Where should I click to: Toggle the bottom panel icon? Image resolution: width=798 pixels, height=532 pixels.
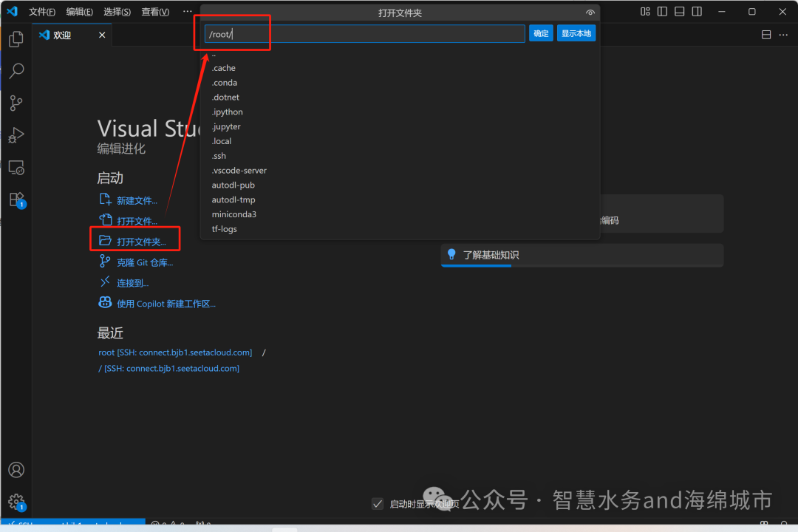pyautogui.click(x=680, y=11)
